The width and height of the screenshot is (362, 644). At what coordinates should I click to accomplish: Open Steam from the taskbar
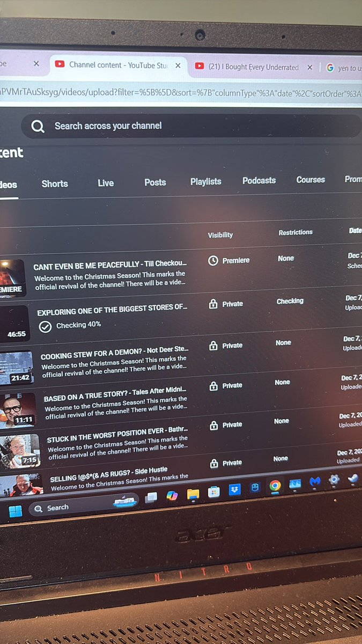(x=353, y=477)
